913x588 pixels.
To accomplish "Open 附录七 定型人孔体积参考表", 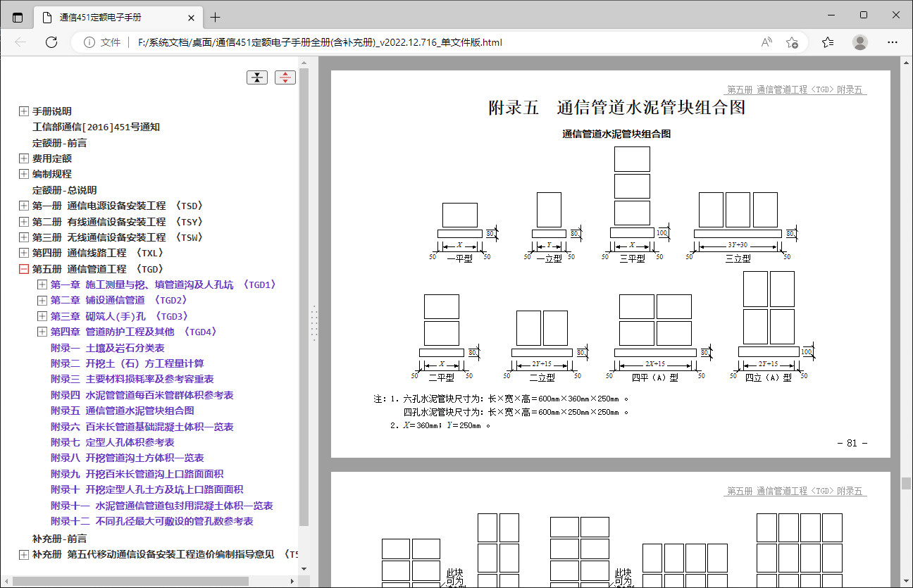I will [113, 442].
